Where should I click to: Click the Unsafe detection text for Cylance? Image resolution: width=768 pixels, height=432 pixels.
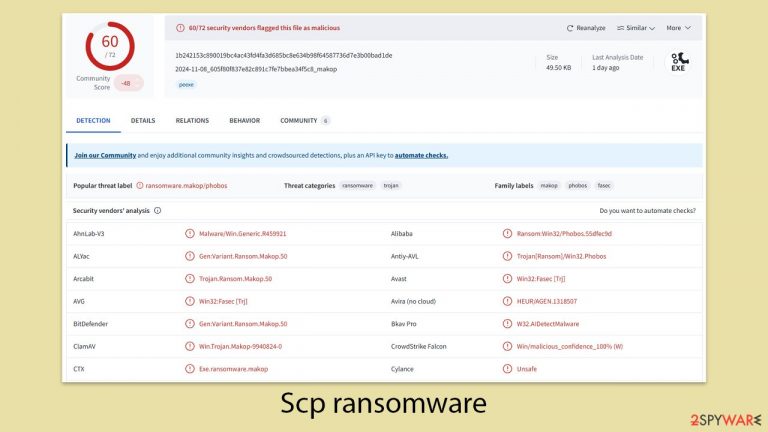527,369
